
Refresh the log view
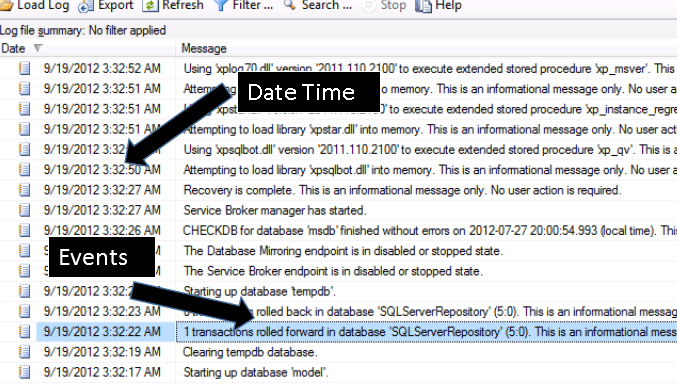(173, 6)
